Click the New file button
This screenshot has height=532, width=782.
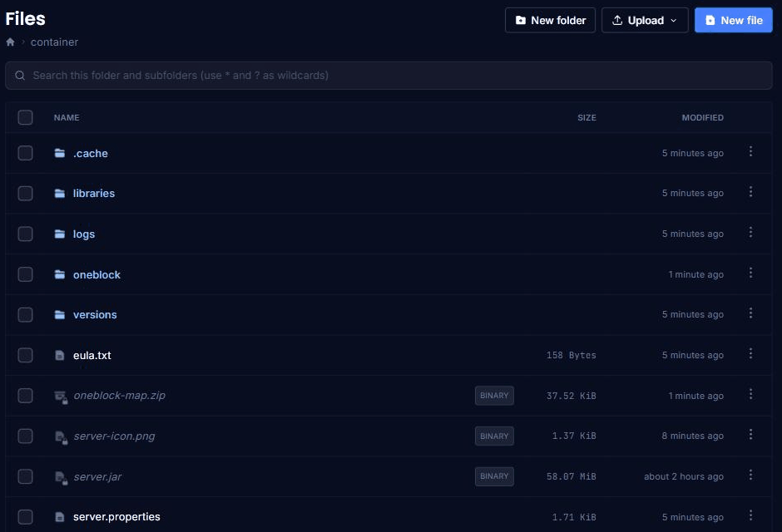click(734, 21)
